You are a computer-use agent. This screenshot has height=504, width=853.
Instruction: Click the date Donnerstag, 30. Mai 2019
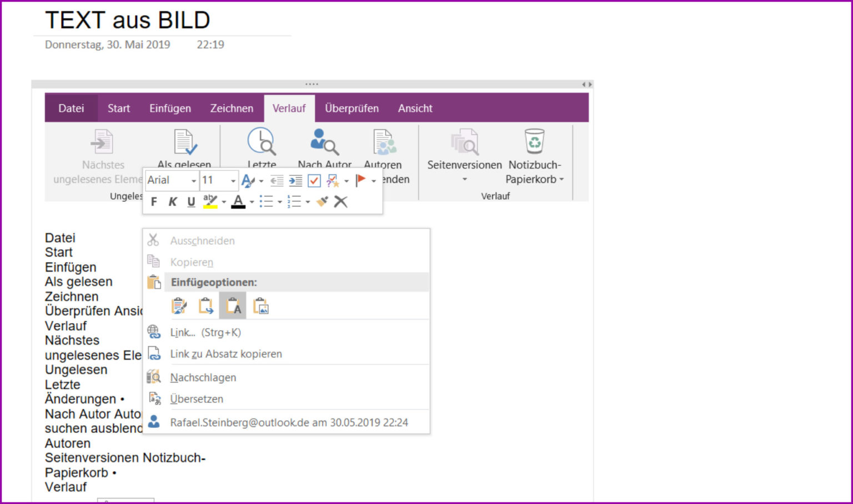click(108, 44)
